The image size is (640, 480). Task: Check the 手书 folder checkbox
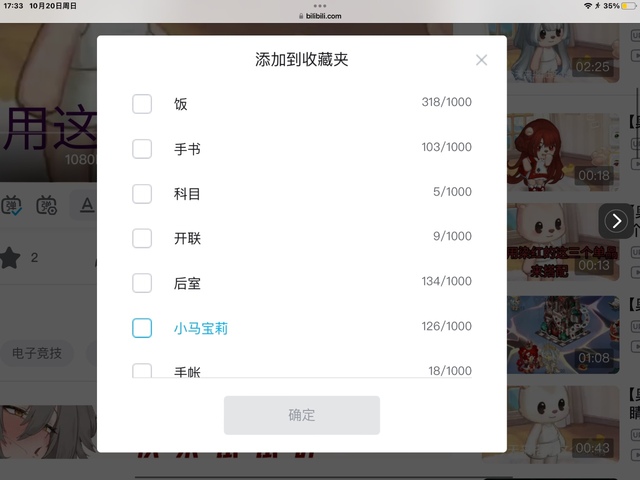tap(142, 149)
